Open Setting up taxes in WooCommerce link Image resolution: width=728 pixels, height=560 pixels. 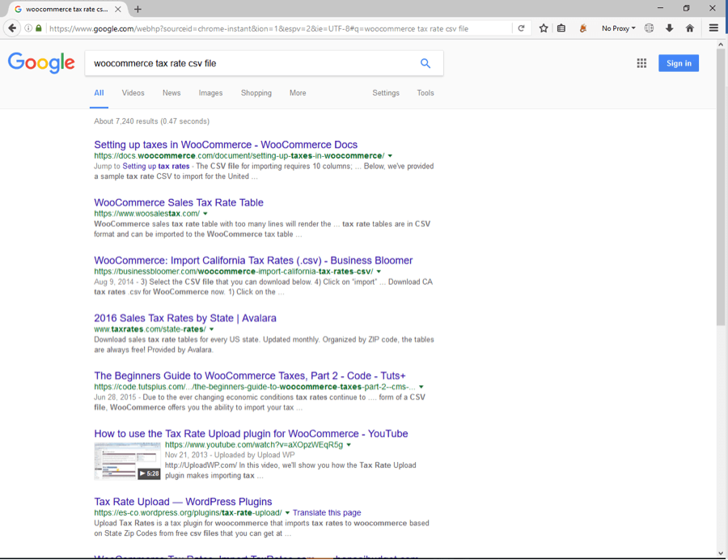coord(226,144)
